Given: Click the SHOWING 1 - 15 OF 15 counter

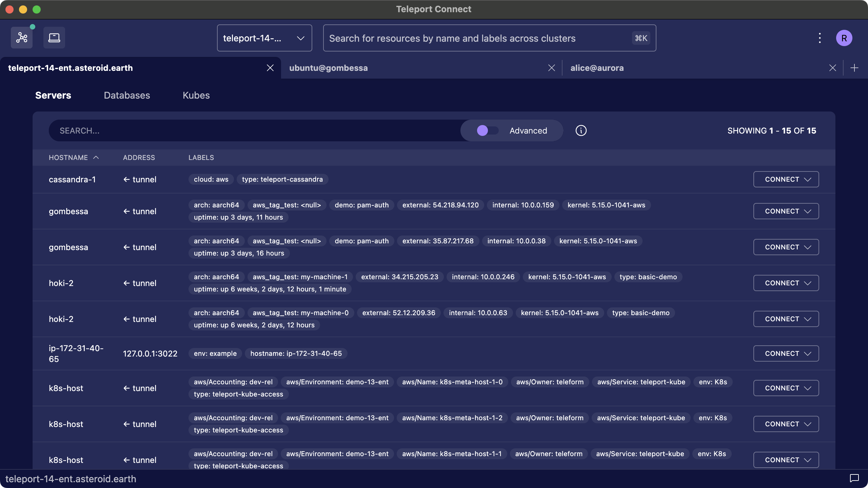Looking at the screenshot, I should (772, 130).
